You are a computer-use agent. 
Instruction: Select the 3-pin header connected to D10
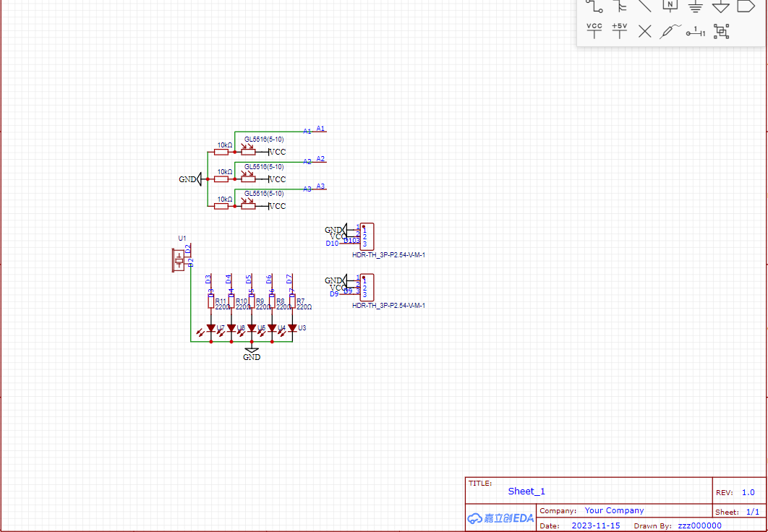point(367,237)
